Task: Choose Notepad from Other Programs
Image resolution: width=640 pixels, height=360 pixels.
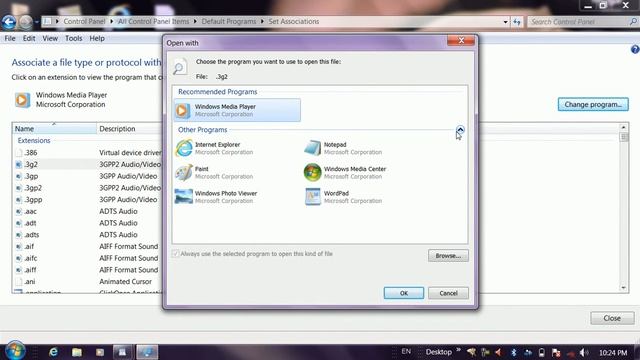Action: pos(343,148)
